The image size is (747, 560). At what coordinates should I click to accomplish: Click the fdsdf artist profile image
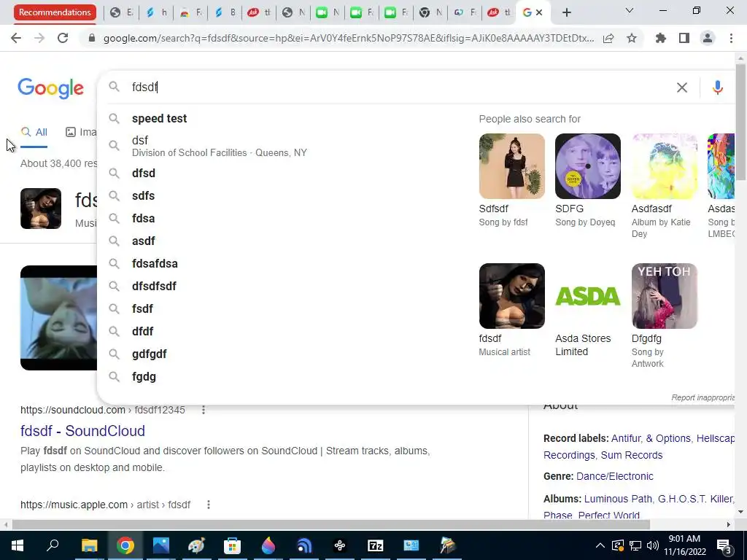click(x=41, y=209)
